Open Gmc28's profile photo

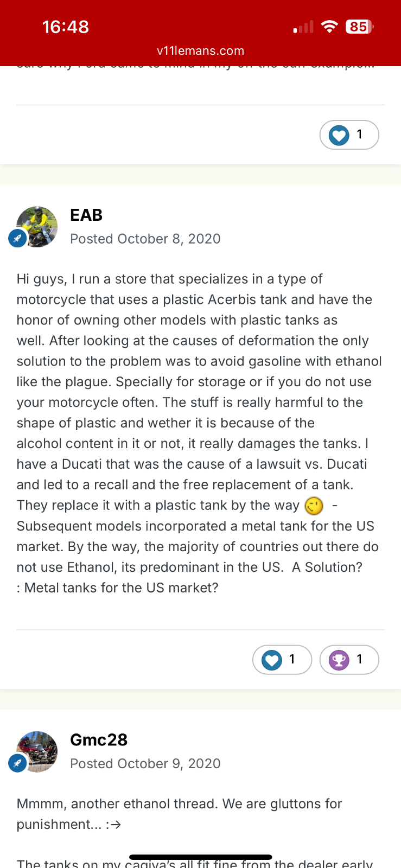click(38, 751)
